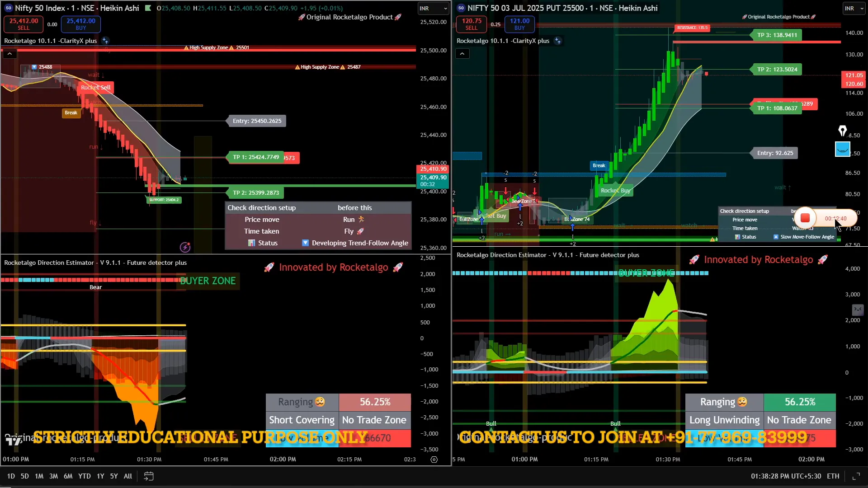Viewport: 868px width, 488px height.
Task: Toggle the ETH extended hours session
Action: click(x=833, y=476)
